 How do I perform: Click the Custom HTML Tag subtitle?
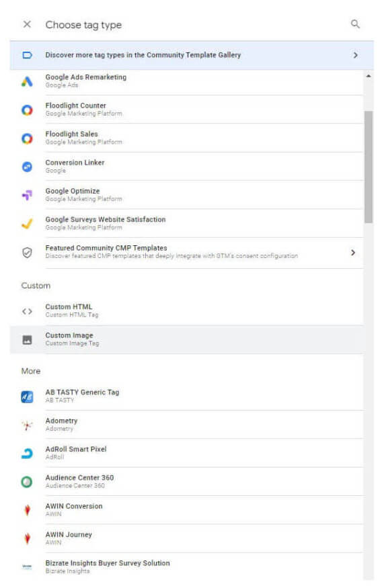point(72,315)
